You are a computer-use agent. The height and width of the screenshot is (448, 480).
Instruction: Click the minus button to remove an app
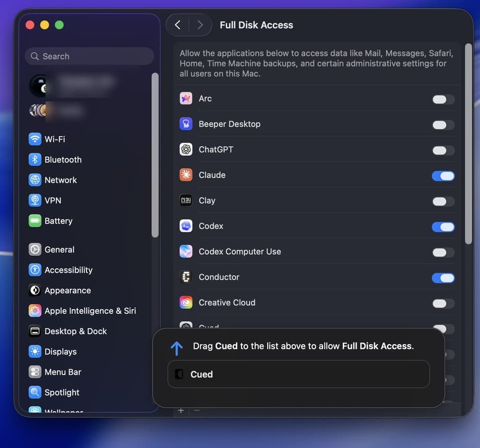click(197, 410)
